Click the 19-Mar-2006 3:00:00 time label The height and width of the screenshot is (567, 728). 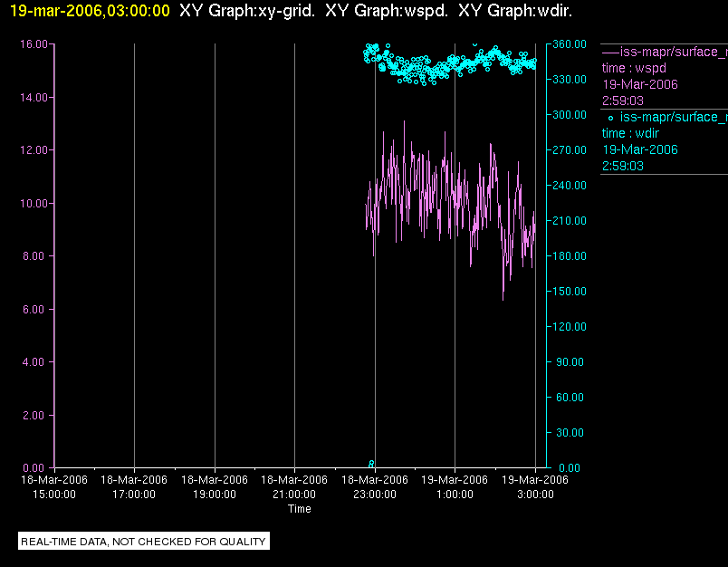(x=535, y=486)
